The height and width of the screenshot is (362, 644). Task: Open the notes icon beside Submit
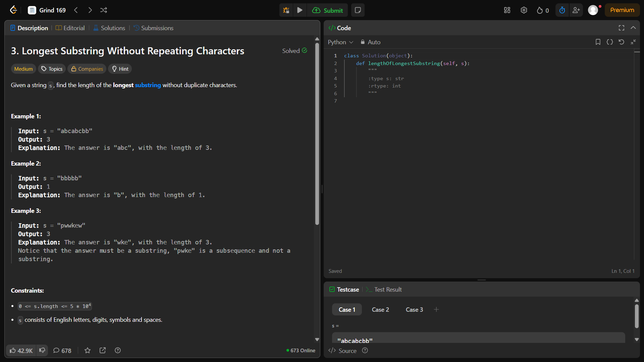click(x=358, y=10)
